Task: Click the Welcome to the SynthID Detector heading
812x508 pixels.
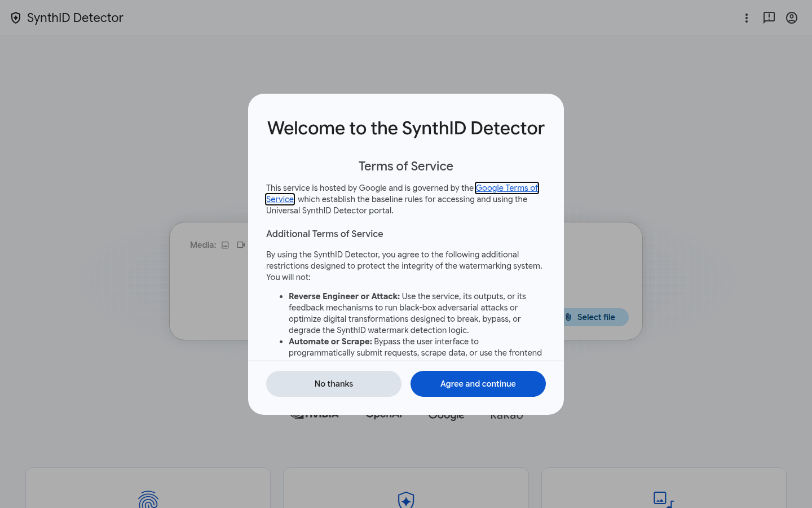Action: pyautogui.click(x=406, y=128)
